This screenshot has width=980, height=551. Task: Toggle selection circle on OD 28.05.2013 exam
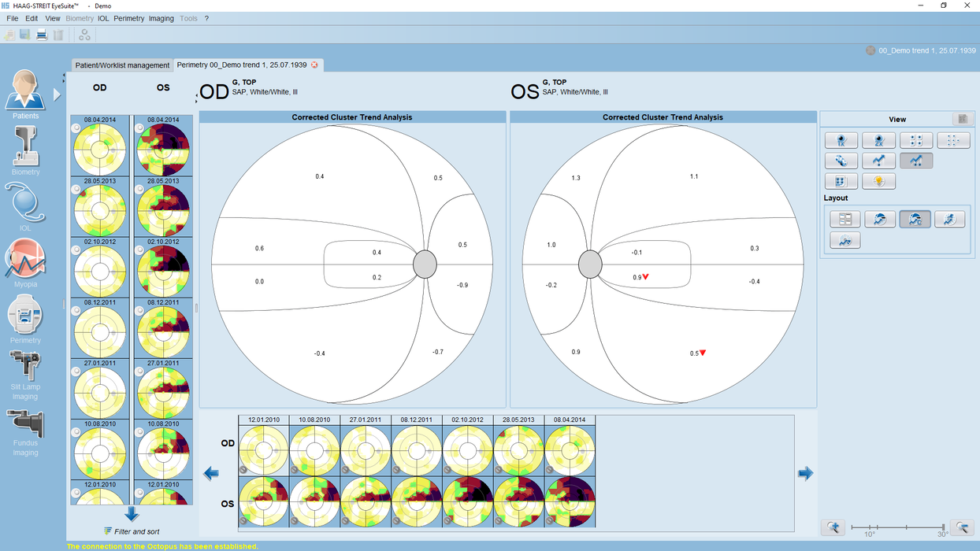[76, 190]
